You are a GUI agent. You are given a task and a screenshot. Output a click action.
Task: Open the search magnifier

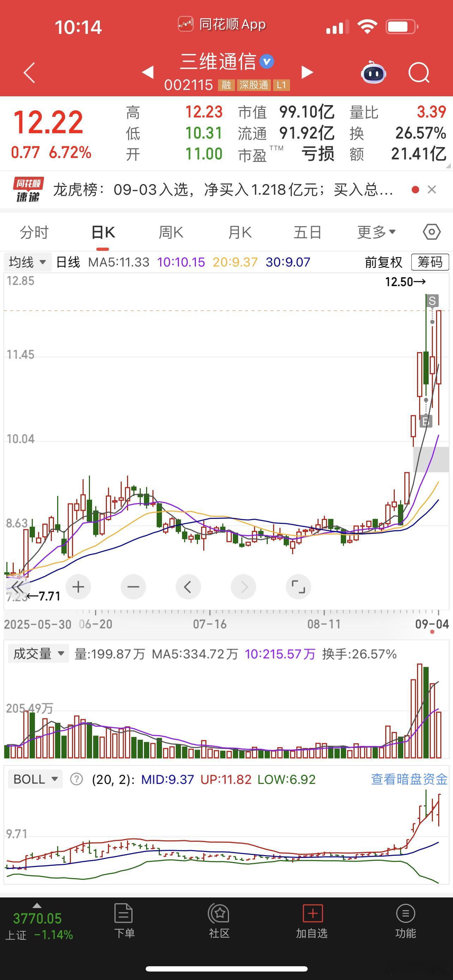tap(419, 72)
